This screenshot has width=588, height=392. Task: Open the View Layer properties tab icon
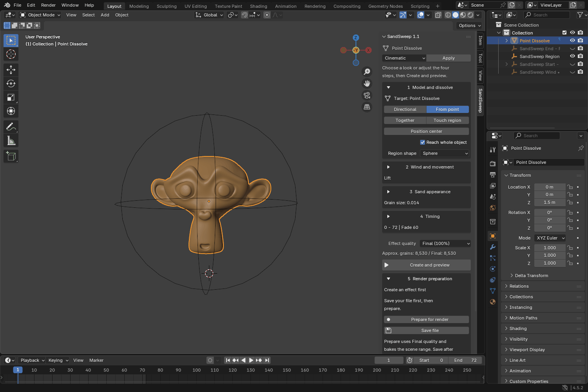pos(493,185)
